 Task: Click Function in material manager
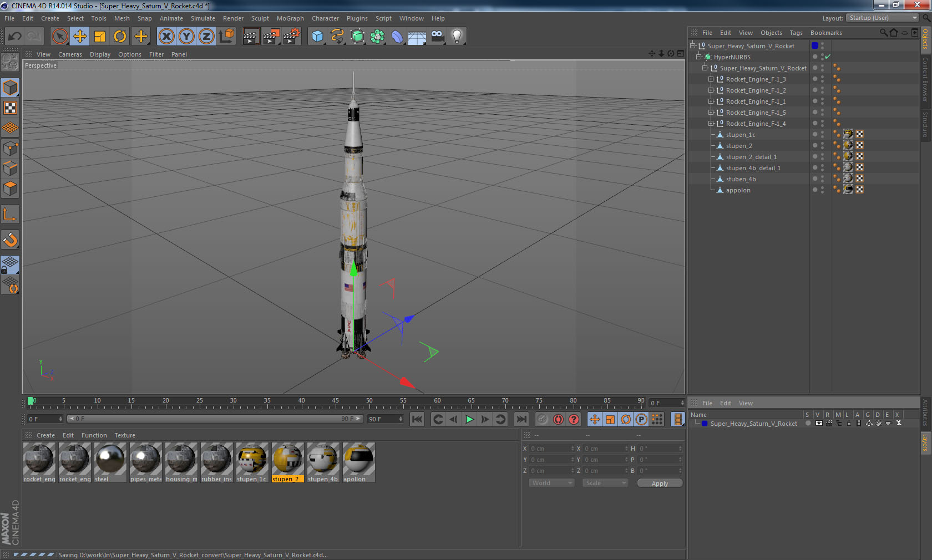(94, 435)
